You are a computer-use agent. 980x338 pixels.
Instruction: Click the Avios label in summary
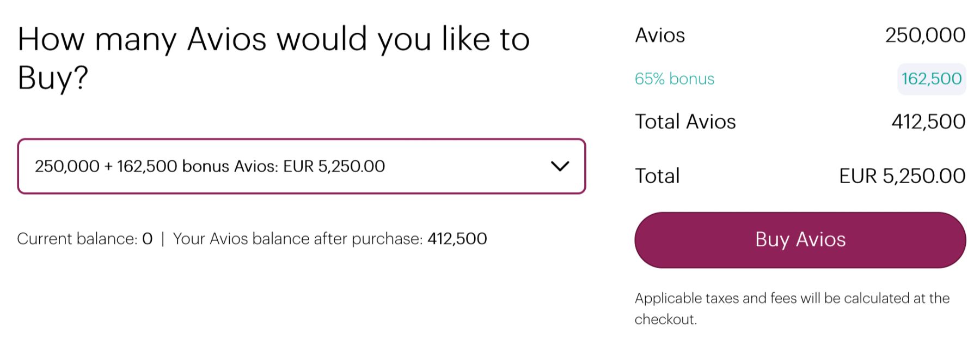pos(659,35)
